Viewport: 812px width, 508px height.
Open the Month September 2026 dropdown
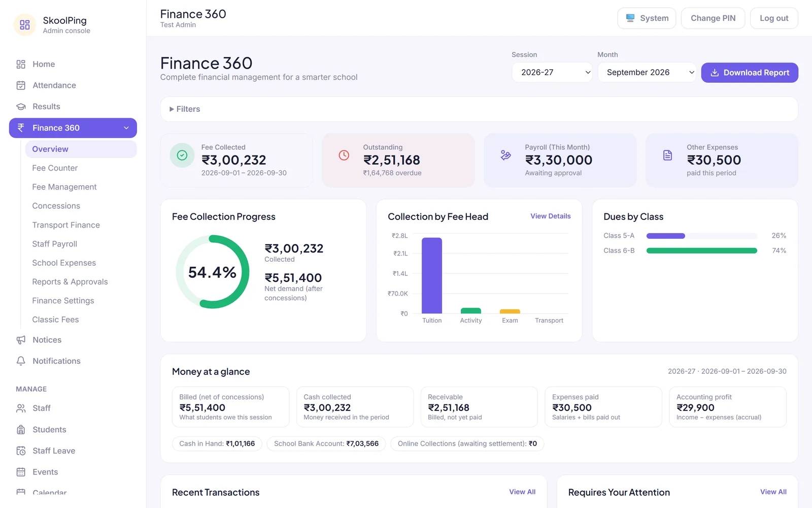point(647,72)
